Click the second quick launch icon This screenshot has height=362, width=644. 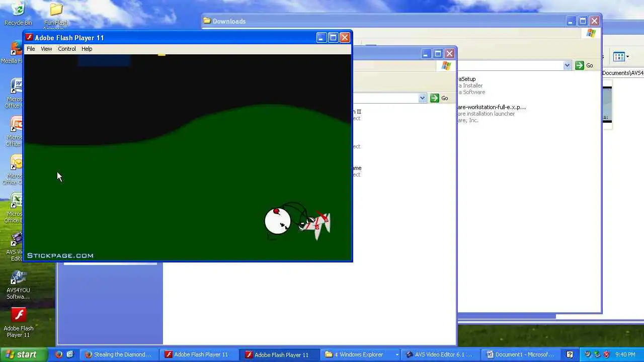pos(70,354)
